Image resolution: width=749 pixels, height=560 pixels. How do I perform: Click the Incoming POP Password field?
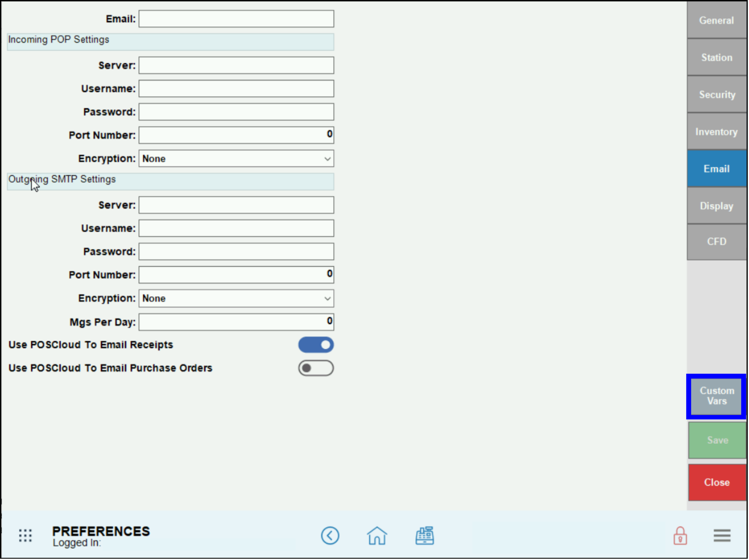click(236, 112)
